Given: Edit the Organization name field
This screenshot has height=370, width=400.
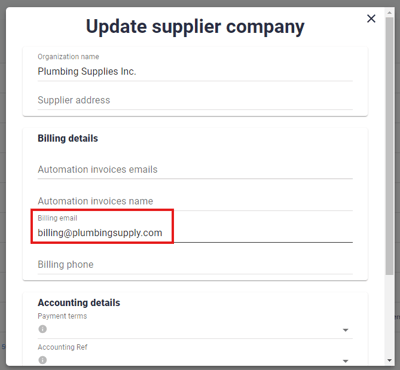Looking at the screenshot, I should point(195,71).
